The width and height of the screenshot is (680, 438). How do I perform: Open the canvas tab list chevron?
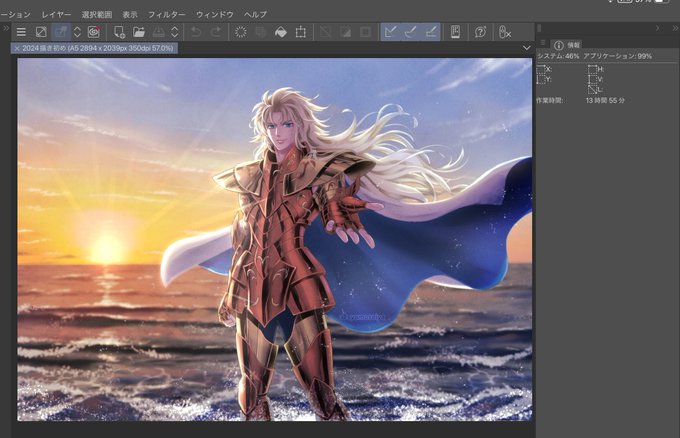(x=526, y=48)
